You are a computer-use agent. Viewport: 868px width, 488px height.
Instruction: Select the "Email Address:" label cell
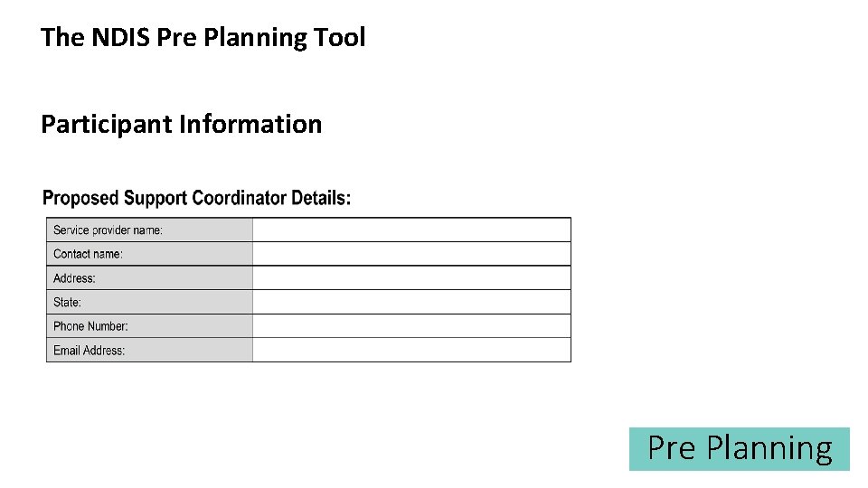[149, 350]
